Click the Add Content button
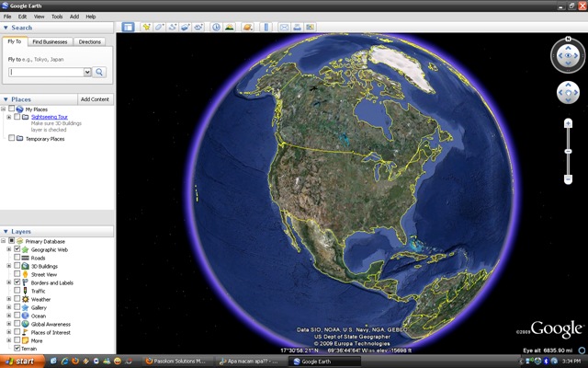This screenshot has height=368, width=588. (95, 99)
